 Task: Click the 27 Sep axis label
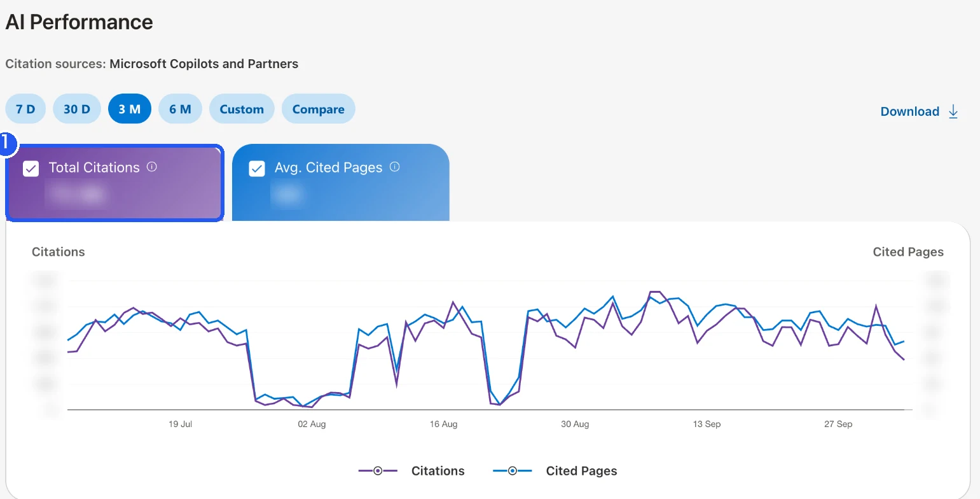click(x=838, y=424)
